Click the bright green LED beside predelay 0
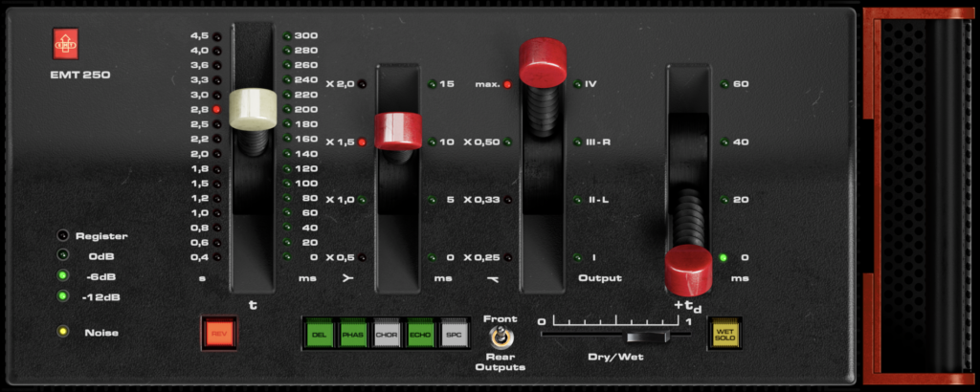This screenshot has height=392, width=980. point(724,257)
